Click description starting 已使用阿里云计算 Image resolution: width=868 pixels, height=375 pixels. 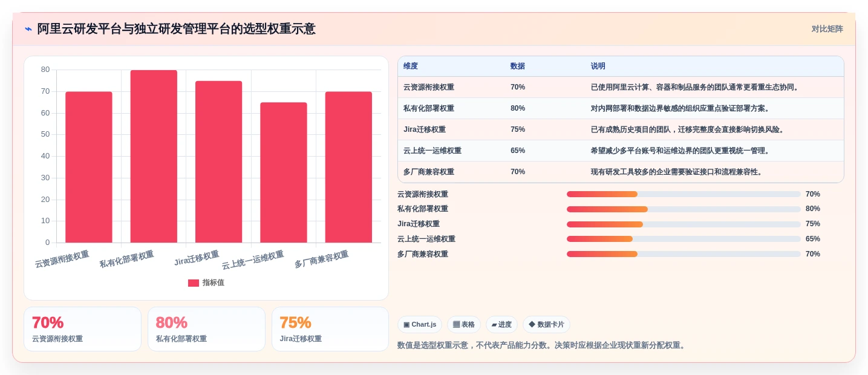coord(696,87)
